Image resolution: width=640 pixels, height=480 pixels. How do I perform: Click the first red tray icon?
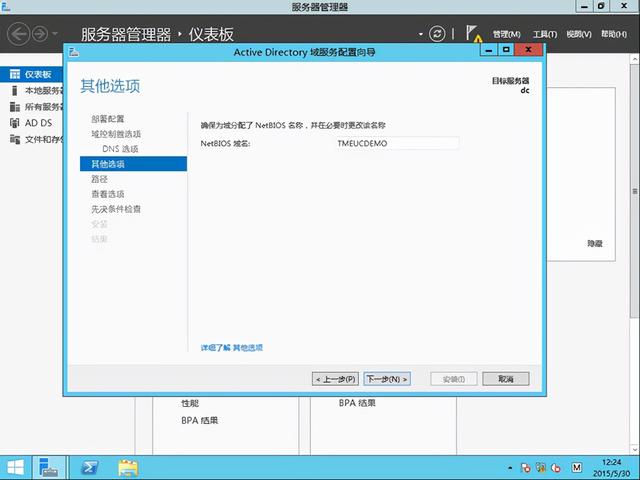point(525,468)
